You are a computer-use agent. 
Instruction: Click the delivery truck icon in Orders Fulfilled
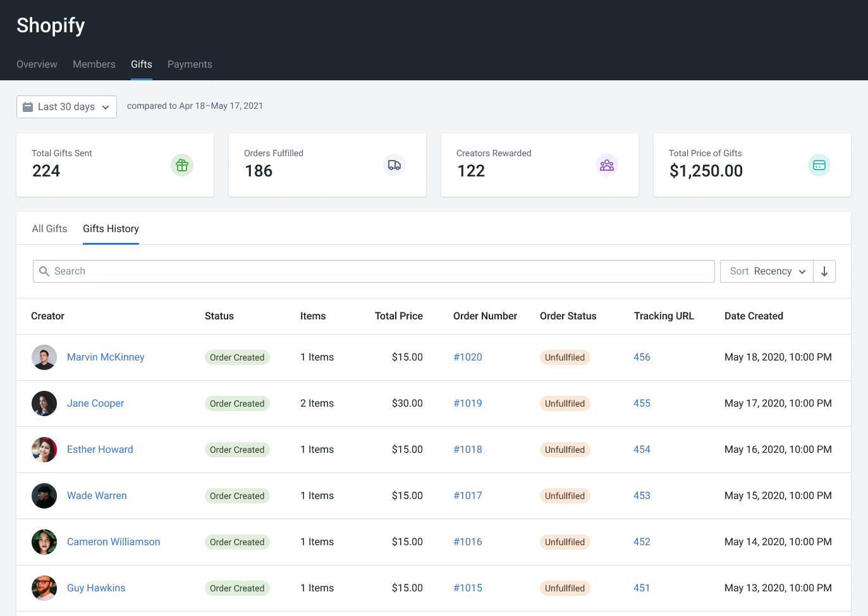pyautogui.click(x=394, y=165)
